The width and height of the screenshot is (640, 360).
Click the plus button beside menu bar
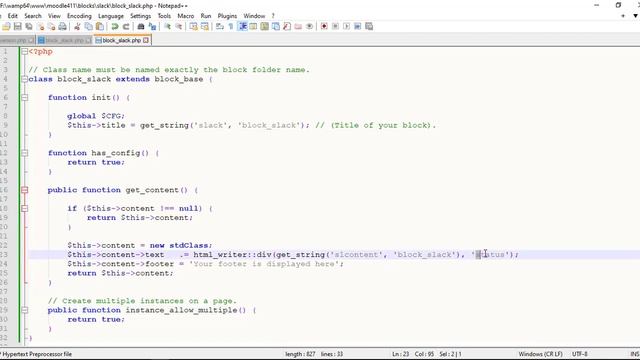(623, 16)
